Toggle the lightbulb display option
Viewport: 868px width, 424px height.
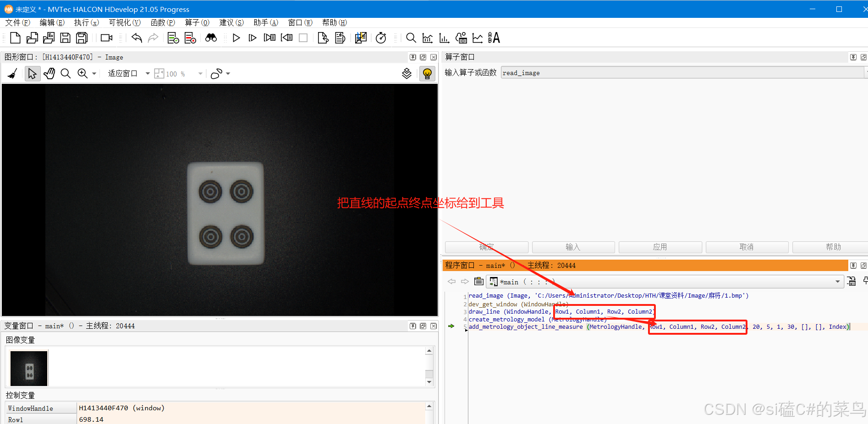pos(427,73)
